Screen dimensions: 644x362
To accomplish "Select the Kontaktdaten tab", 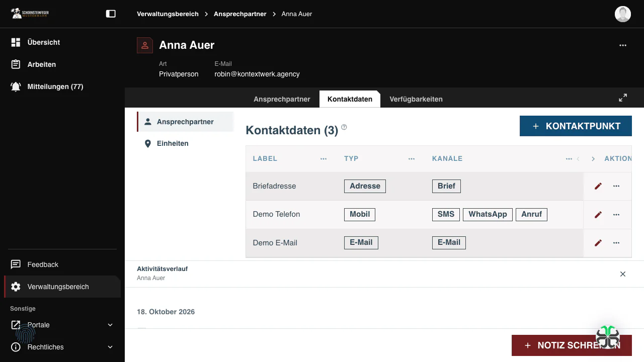I will [x=350, y=99].
